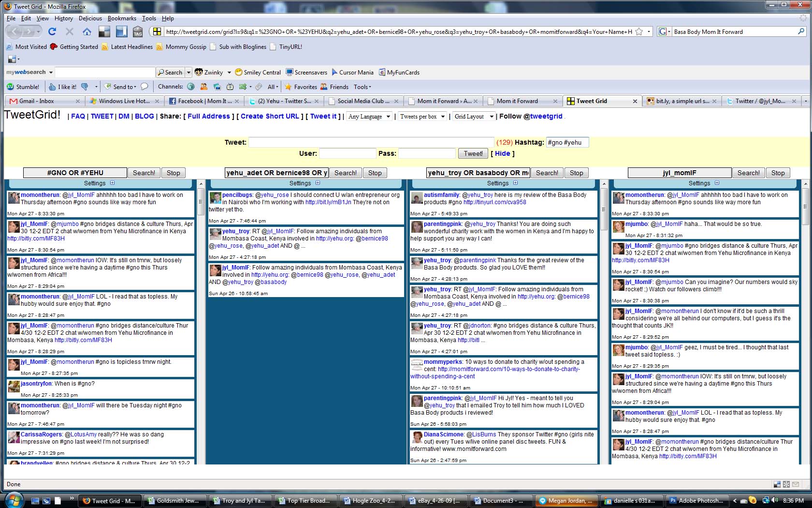Click the mywebsearch search input box

coord(105,72)
